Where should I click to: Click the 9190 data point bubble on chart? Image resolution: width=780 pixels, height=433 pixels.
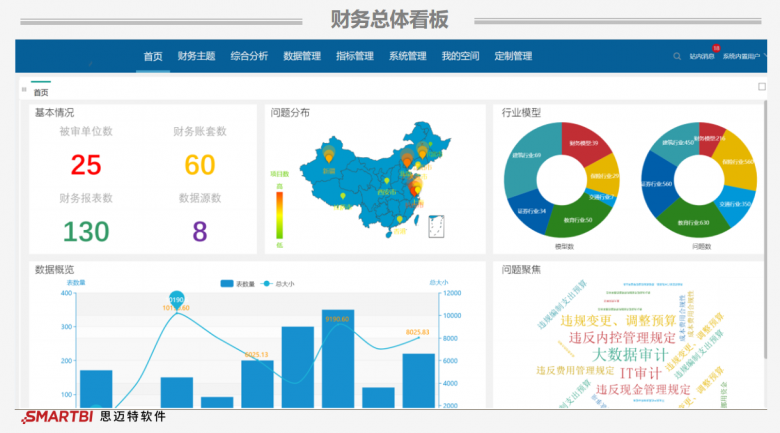coord(176,299)
